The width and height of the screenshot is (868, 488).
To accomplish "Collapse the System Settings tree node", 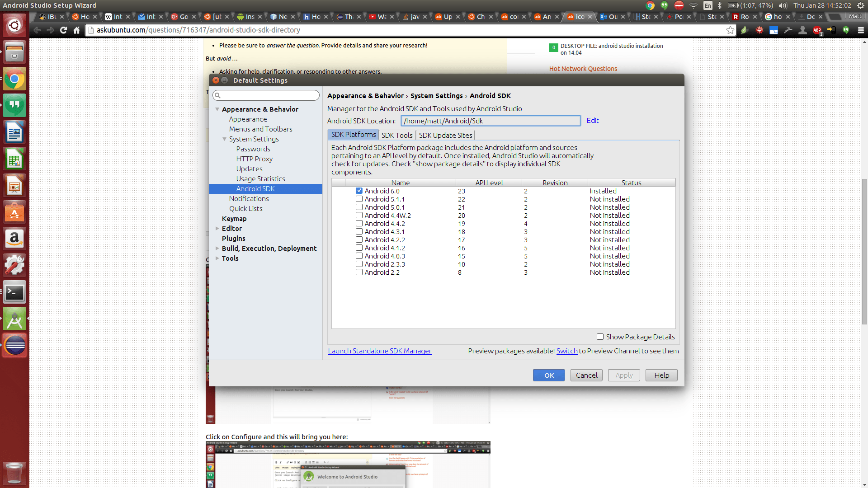I will pyautogui.click(x=225, y=139).
